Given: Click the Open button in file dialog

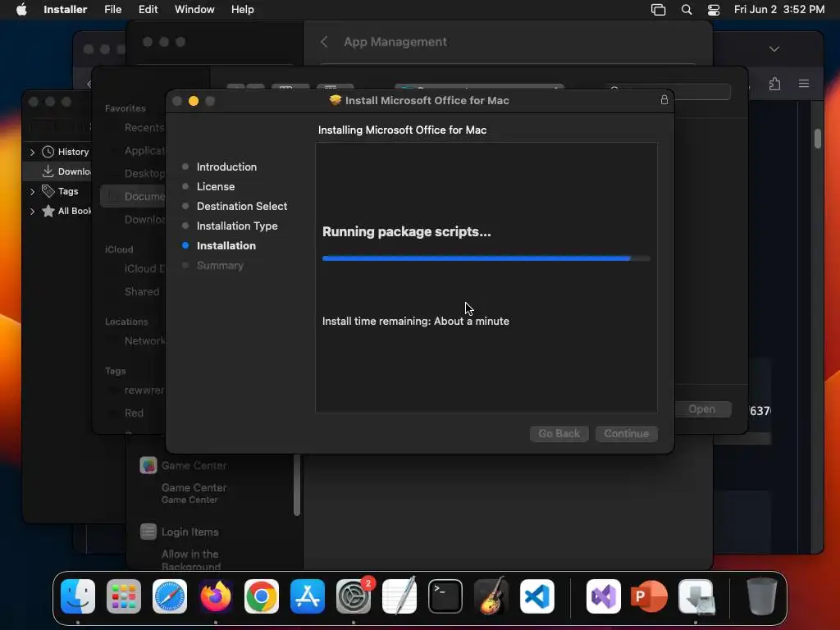Looking at the screenshot, I should click(702, 409).
